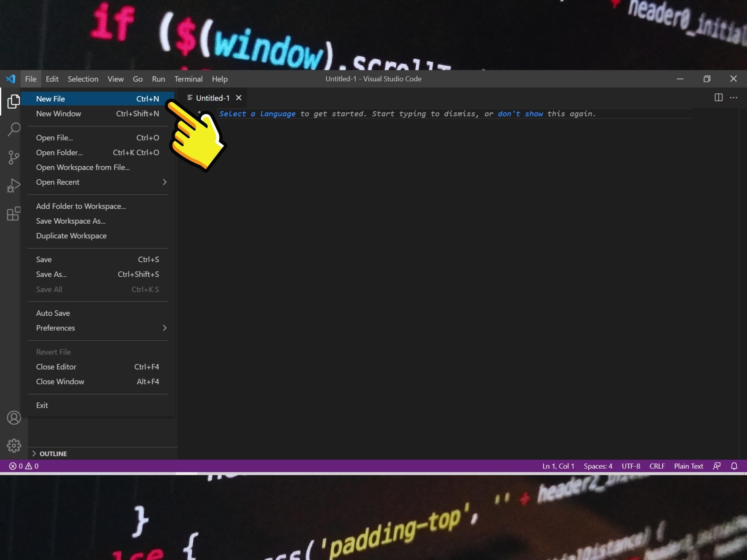The height and width of the screenshot is (560, 747).
Task: Open the Terminal menu
Action: pyautogui.click(x=188, y=79)
